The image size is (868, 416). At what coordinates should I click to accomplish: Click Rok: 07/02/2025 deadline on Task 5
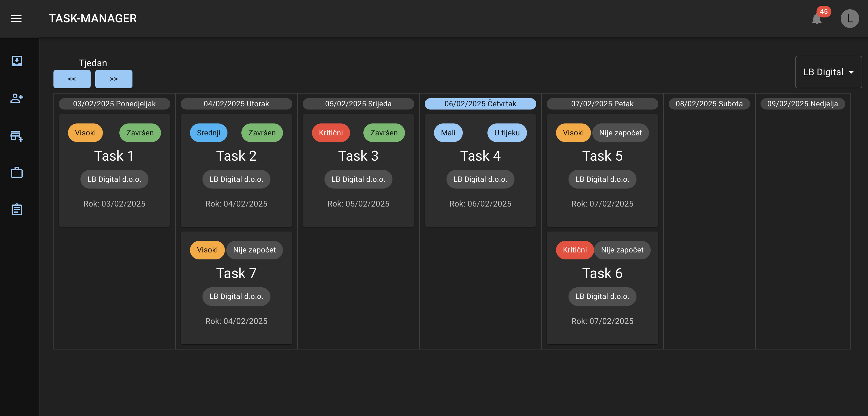click(x=602, y=204)
